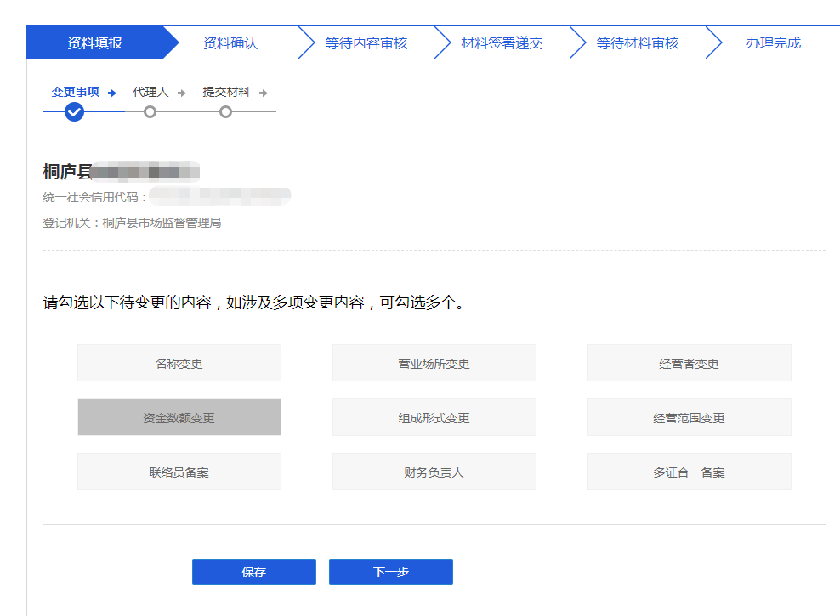Click the 下一步 next step button
The height and width of the screenshot is (616, 840).
pos(390,571)
